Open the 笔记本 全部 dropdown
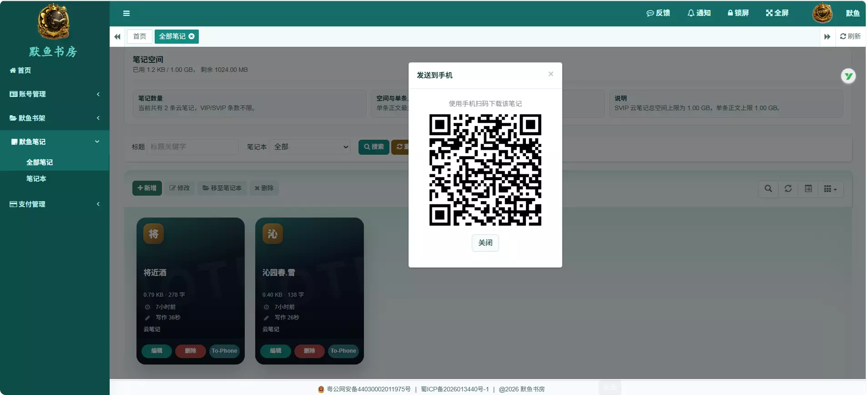 click(x=310, y=147)
